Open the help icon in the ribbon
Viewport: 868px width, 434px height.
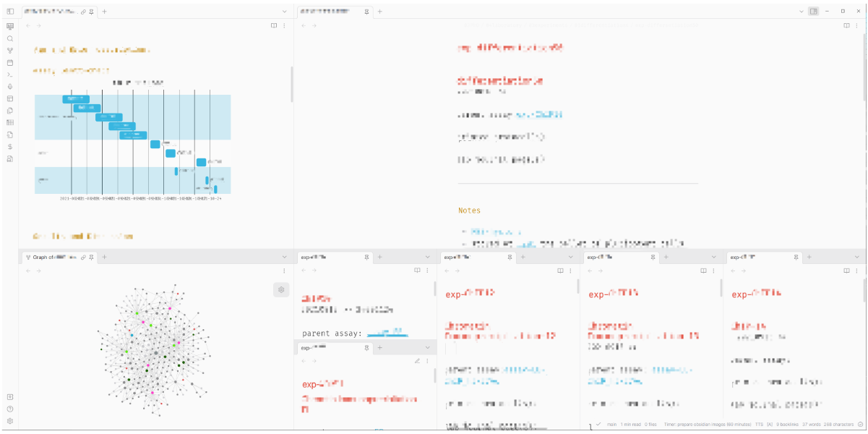(x=10, y=409)
